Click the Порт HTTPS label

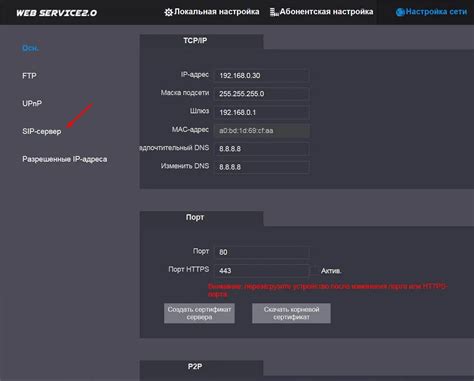[189, 269]
